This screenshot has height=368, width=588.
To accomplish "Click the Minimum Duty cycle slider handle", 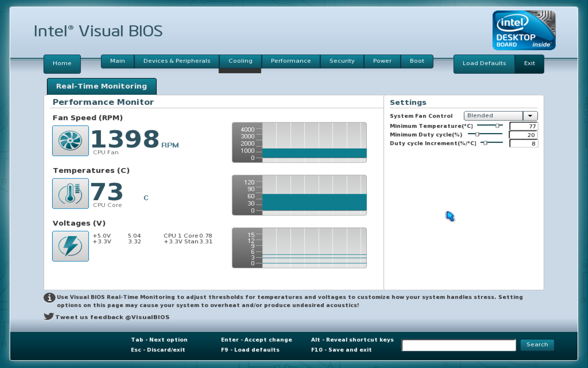I will [477, 134].
